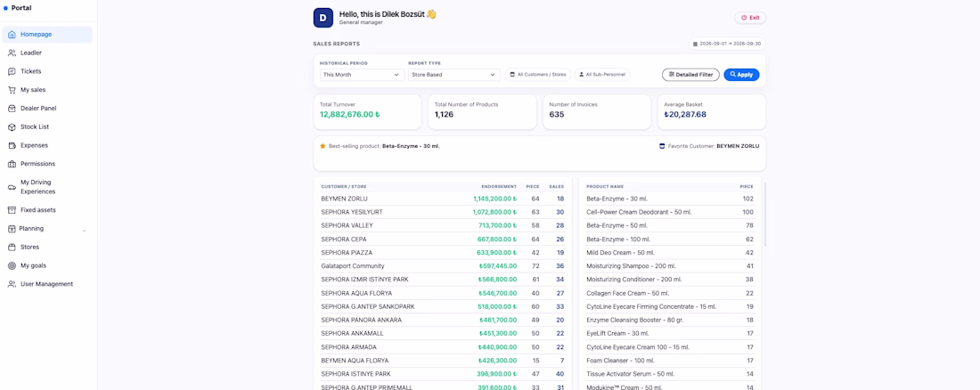
Task: Click Collagen Face Cream - 50 ml. row
Action: click(669, 293)
